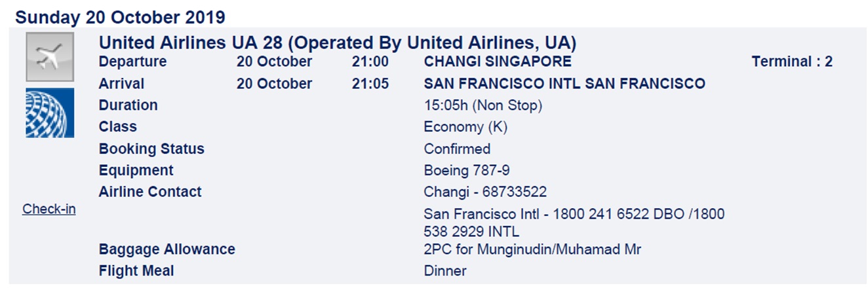This screenshot has width=868, height=288.
Task: Click the Airline Contact label
Action: pos(150,192)
